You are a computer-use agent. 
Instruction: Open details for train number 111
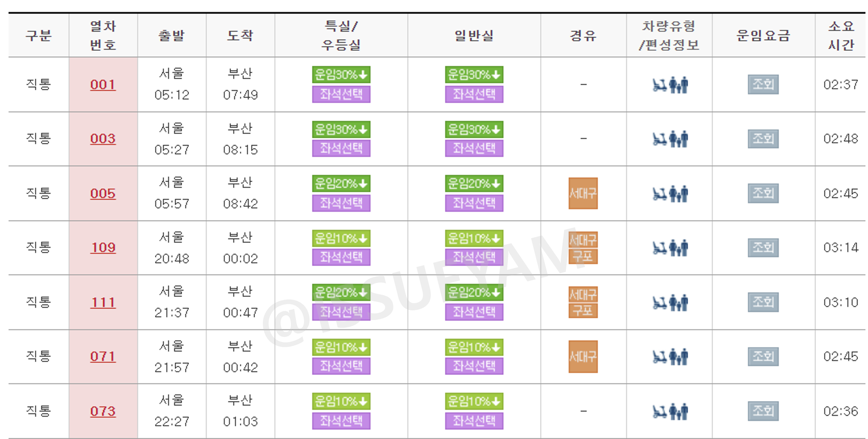point(103,302)
